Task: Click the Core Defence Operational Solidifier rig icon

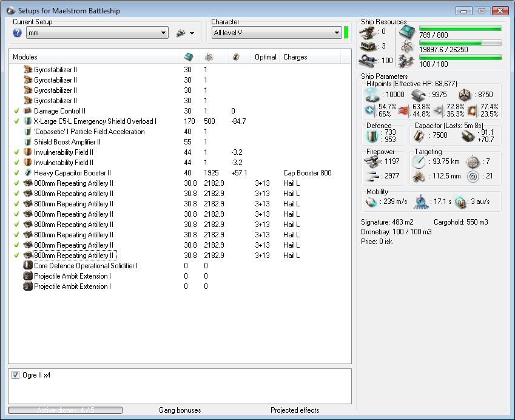Action: (x=27, y=265)
